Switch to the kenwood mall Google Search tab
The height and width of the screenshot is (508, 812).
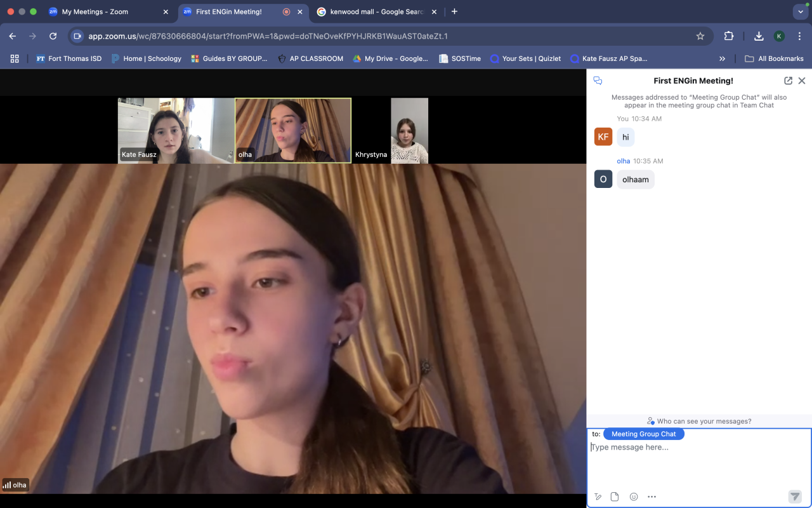click(377, 11)
